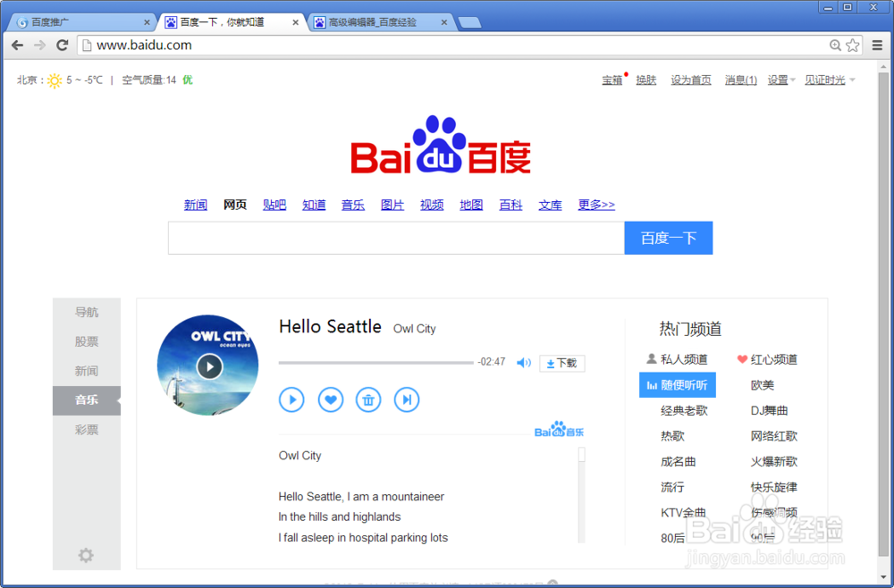Open the 视频 link
Viewport: 894px width, 588px height.
coord(432,205)
